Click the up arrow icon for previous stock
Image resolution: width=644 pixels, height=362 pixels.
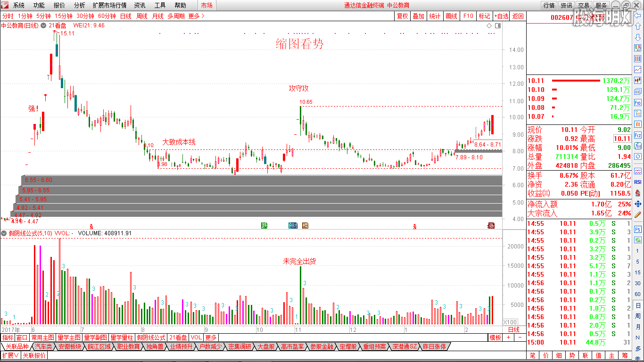coord(638,26)
